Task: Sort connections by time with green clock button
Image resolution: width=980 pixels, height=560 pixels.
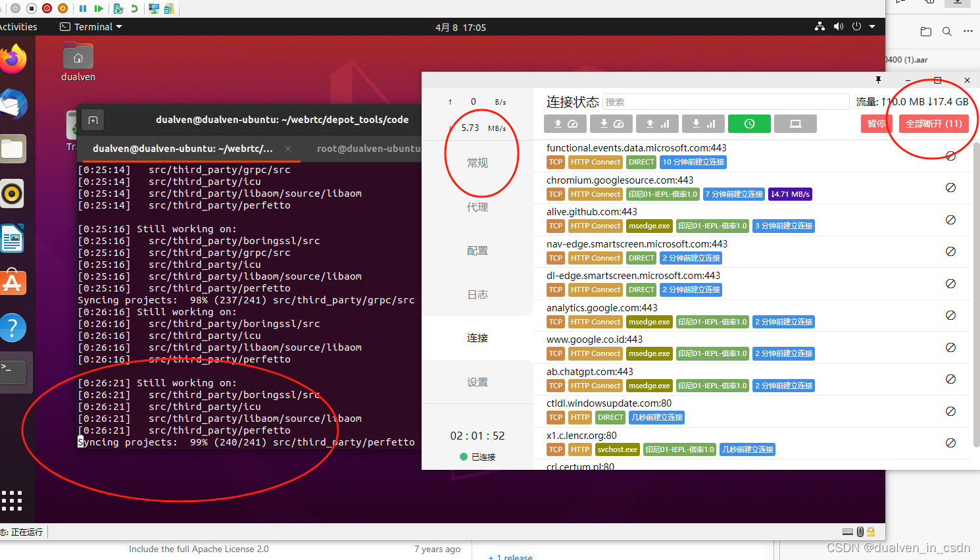Action: (x=749, y=124)
